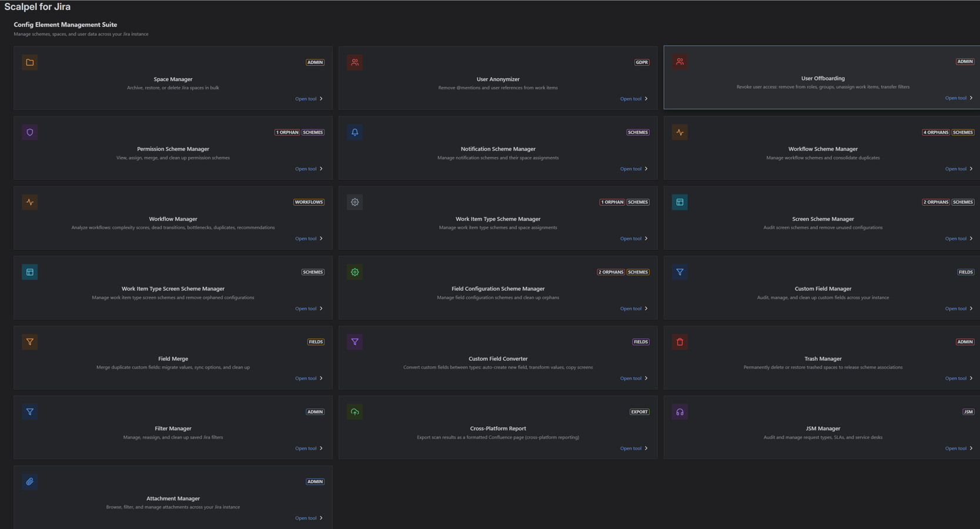The width and height of the screenshot is (980, 529).
Task: Open tool link for Trash Manager
Action: coord(959,379)
